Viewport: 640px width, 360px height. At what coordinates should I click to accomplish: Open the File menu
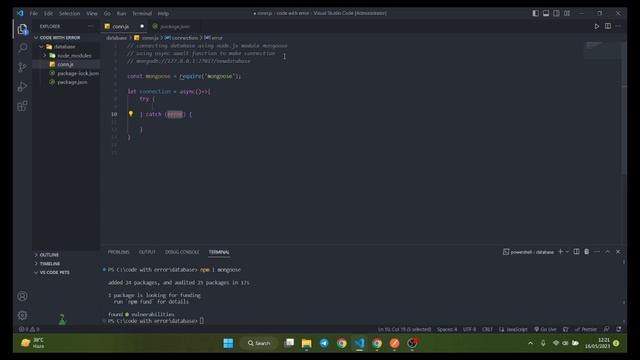(33, 13)
